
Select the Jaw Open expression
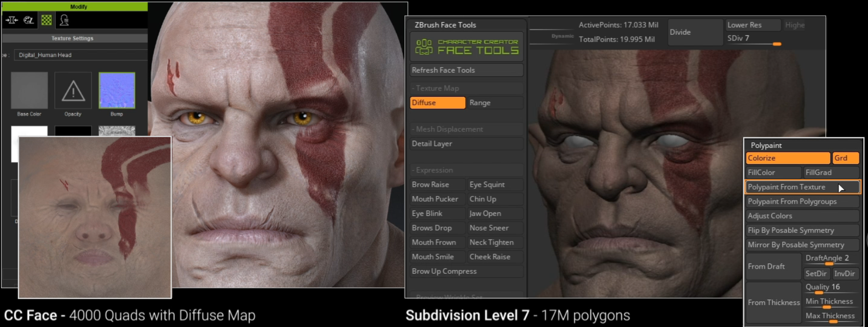coord(495,213)
